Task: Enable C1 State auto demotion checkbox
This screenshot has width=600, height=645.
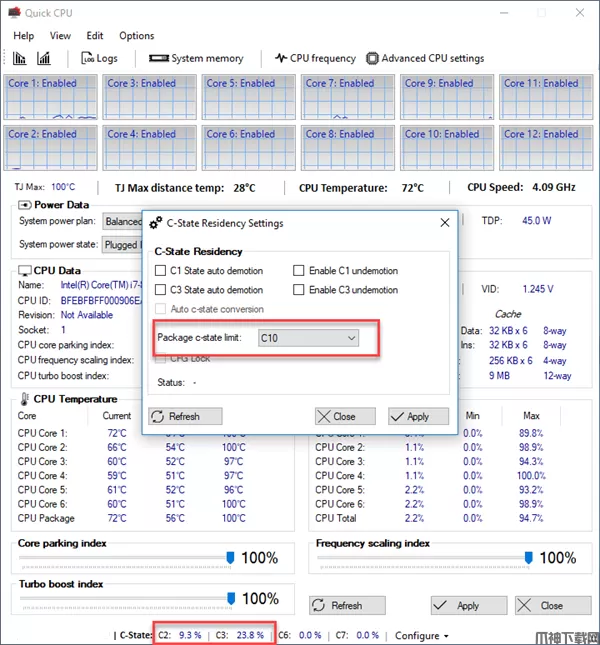Action: [161, 271]
